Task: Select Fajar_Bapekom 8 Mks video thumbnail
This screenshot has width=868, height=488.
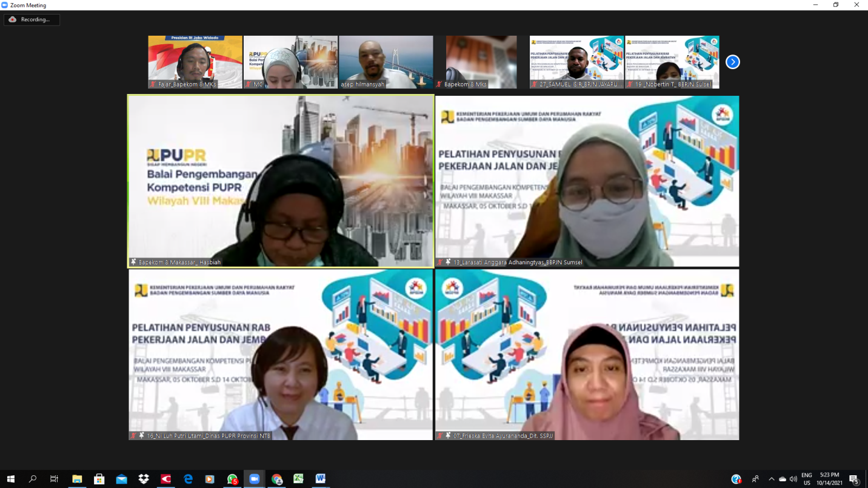Action: (195, 62)
